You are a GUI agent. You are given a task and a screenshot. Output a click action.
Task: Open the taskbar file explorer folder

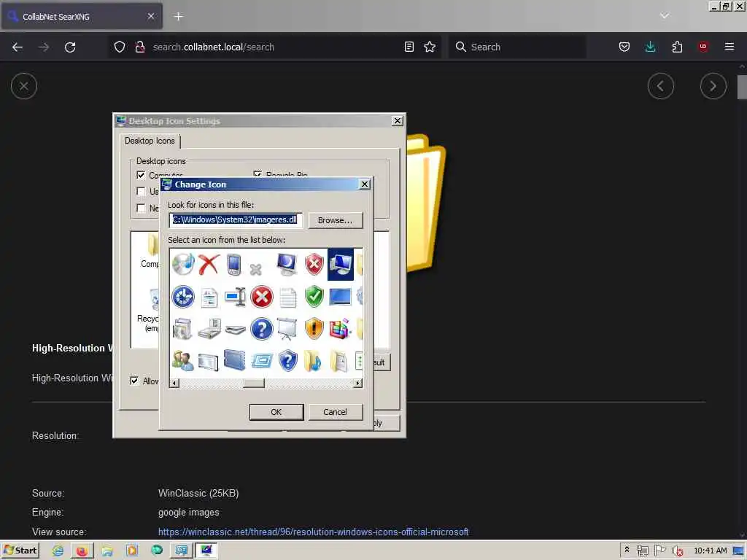pos(107,551)
